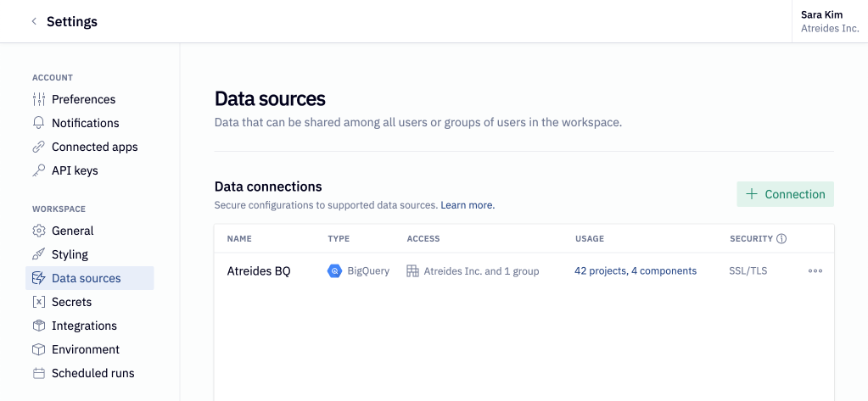Image resolution: width=868 pixels, height=401 pixels.
Task: Click the Security column info icon
Action: [x=781, y=239]
